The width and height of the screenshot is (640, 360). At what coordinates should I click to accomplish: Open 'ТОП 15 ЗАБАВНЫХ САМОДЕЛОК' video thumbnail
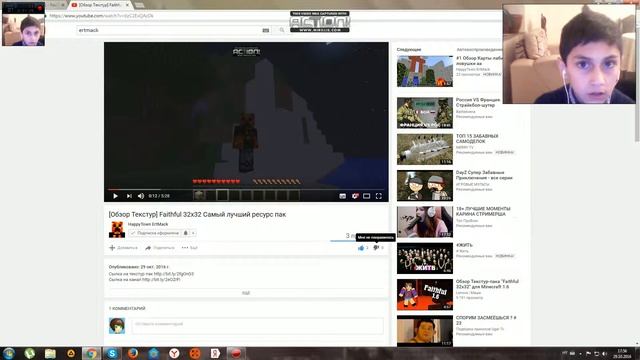pyautogui.click(x=425, y=149)
